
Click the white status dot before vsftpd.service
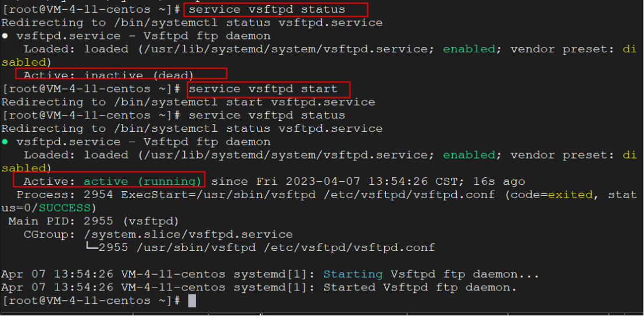coord(4,36)
